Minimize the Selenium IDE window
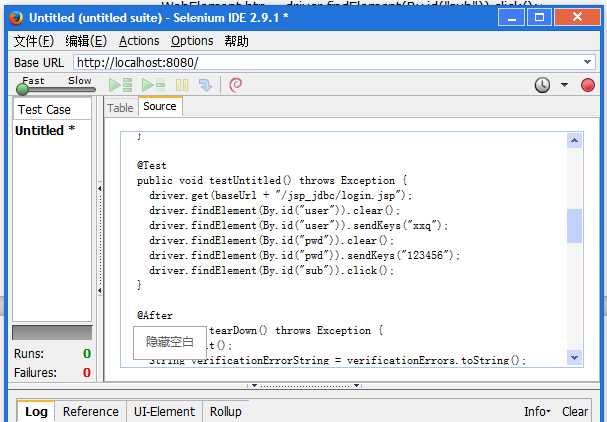 pyautogui.click(x=511, y=17)
